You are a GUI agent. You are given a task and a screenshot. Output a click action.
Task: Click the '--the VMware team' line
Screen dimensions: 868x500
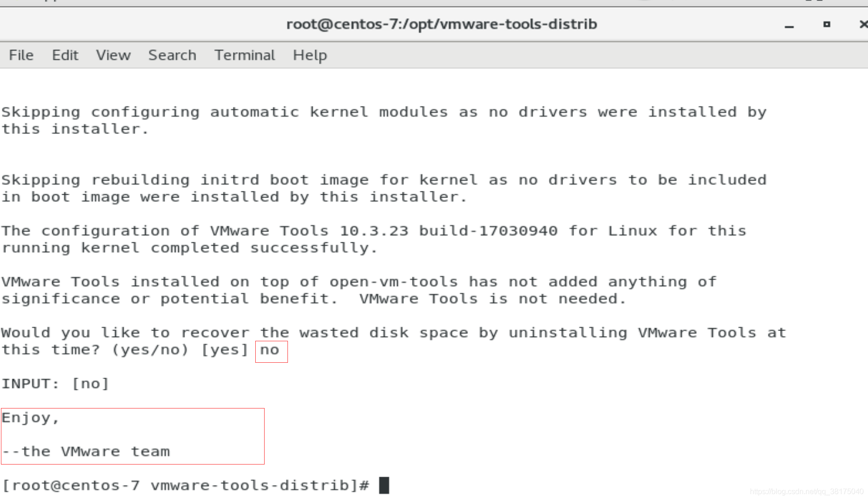click(86, 451)
